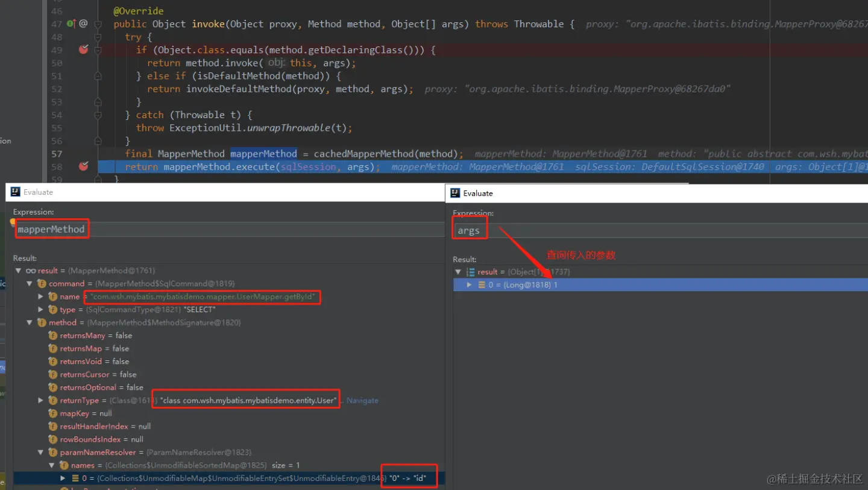Toggle the breakpoint on line 49
The width and height of the screenshot is (868, 490).
pyautogui.click(x=83, y=49)
